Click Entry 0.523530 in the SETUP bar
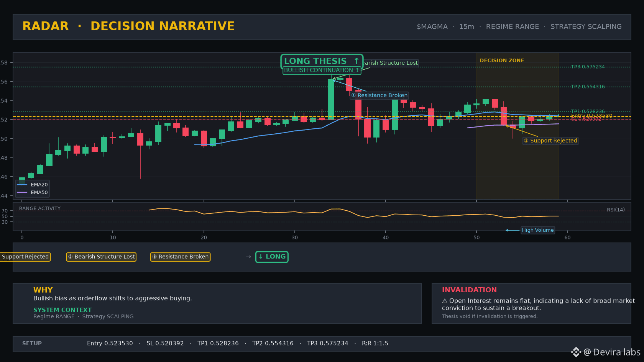Image resolution: width=644 pixels, height=362 pixels. pyautogui.click(x=110, y=344)
